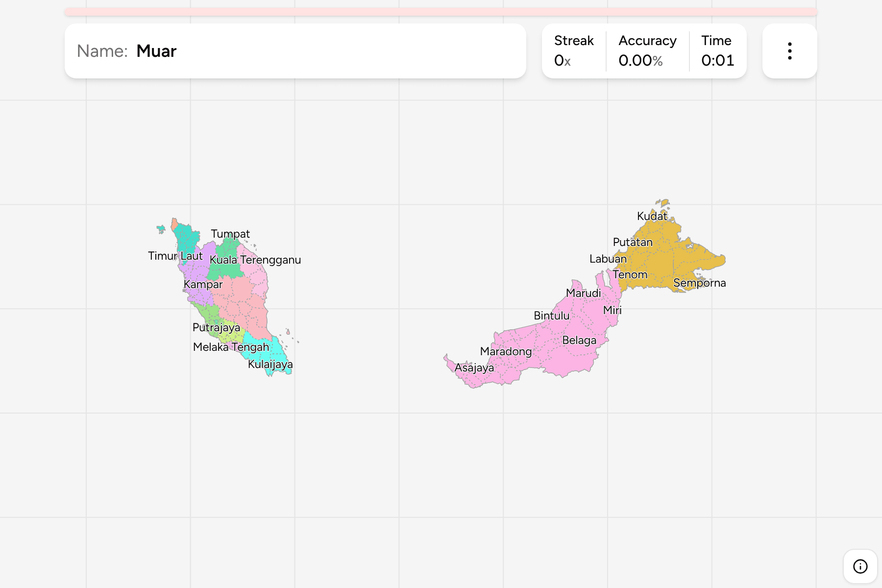This screenshot has width=882, height=588.
Task: Click the pink progress bar at top
Action: [441, 12]
